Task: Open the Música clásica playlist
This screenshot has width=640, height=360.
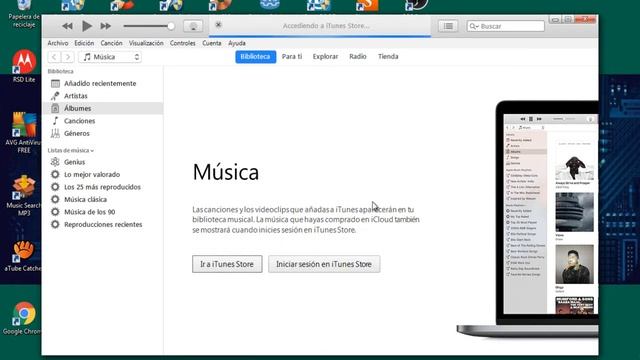Action: (103, 200)
